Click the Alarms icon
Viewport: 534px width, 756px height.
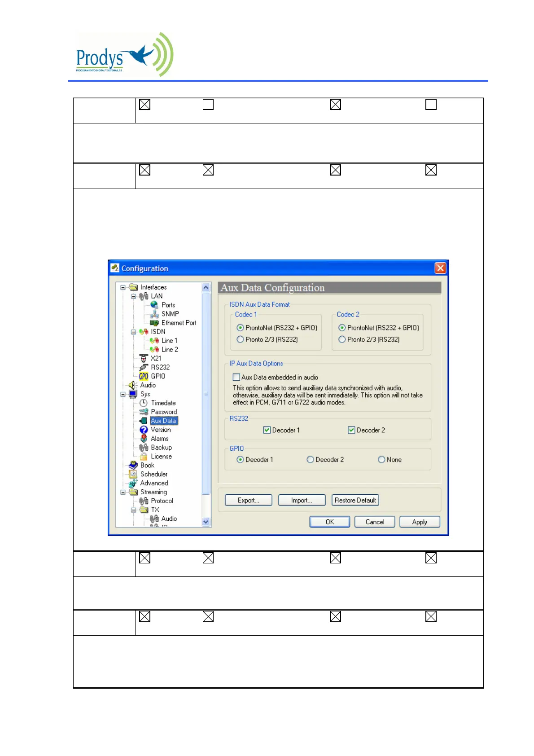(144, 439)
